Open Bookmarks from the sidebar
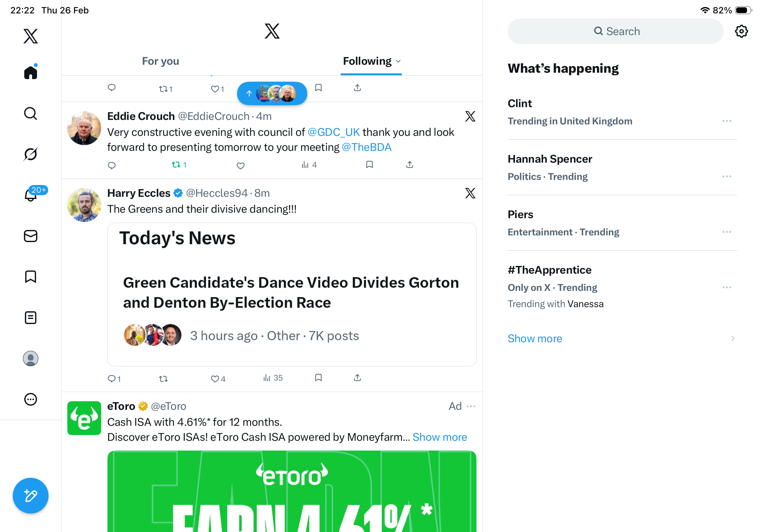This screenshot has height=532, width=762. [x=31, y=277]
